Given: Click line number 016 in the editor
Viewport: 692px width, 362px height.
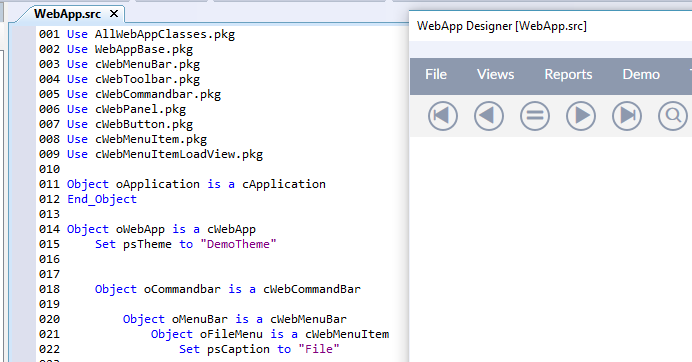Looking at the screenshot, I should [49, 259].
